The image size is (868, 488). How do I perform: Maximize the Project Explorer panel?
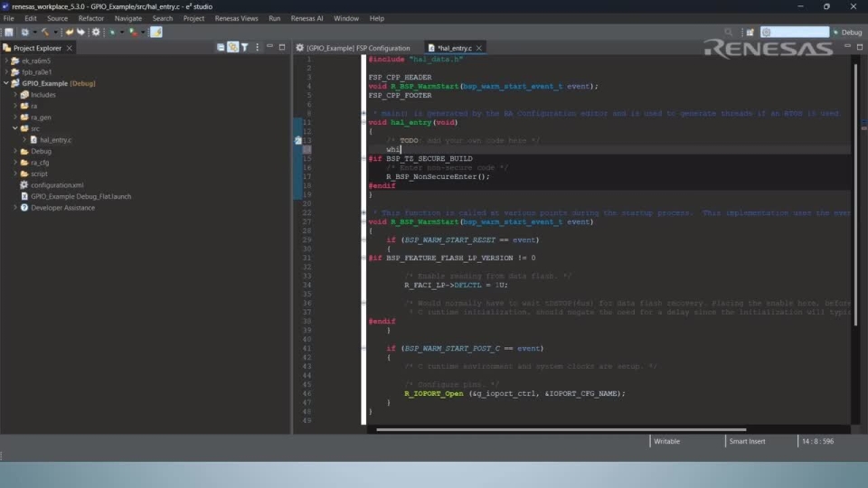pos(282,47)
